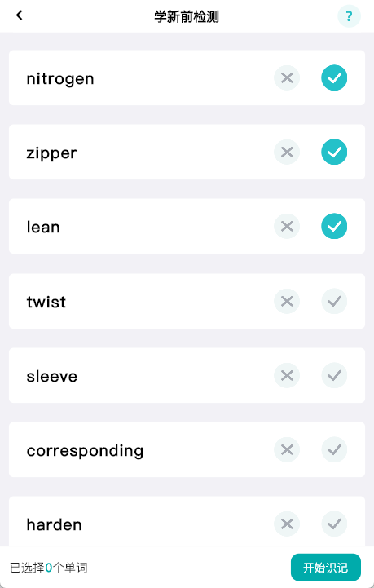
Task: Mark lean as unknown with the X
Action: point(287,227)
